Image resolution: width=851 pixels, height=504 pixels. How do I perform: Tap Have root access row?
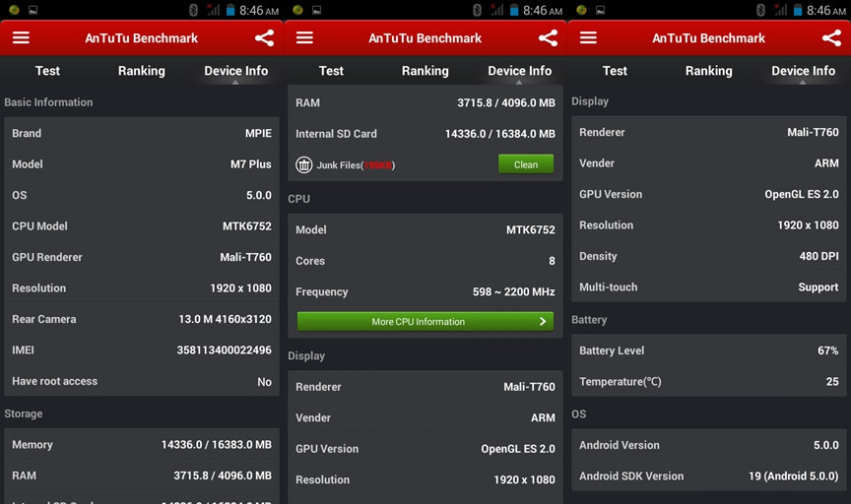142,381
